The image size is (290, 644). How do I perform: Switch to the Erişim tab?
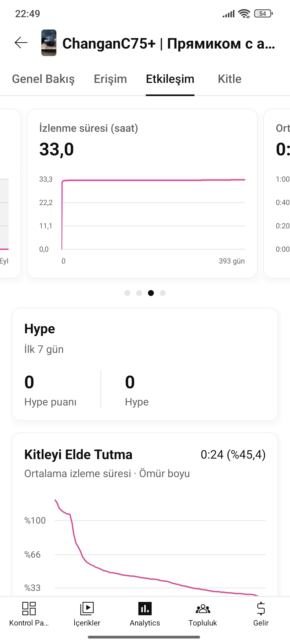pyautogui.click(x=110, y=79)
